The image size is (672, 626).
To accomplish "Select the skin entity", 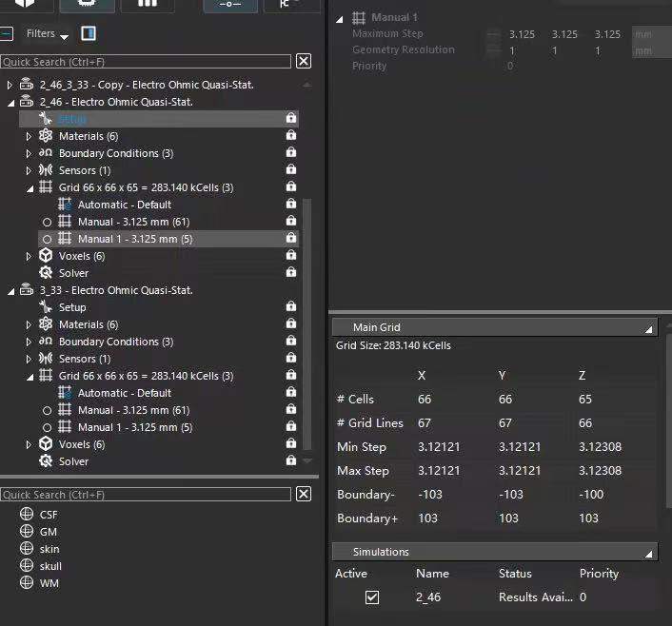I will (x=49, y=549).
